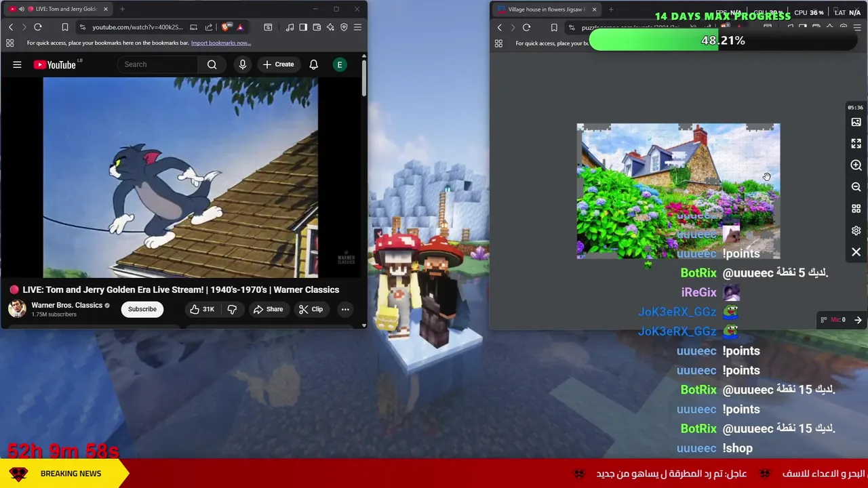
Task: Click the Warner Bros. Classics channel avatar
Action: pyautogui.click(x=17, y=308)
